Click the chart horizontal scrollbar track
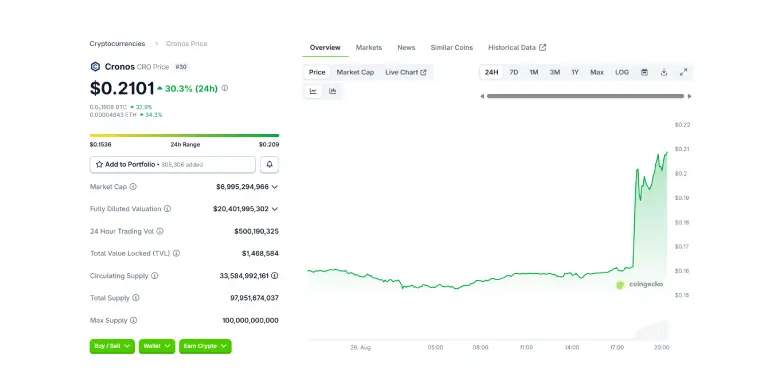The image size is (783, 388). 585,96
